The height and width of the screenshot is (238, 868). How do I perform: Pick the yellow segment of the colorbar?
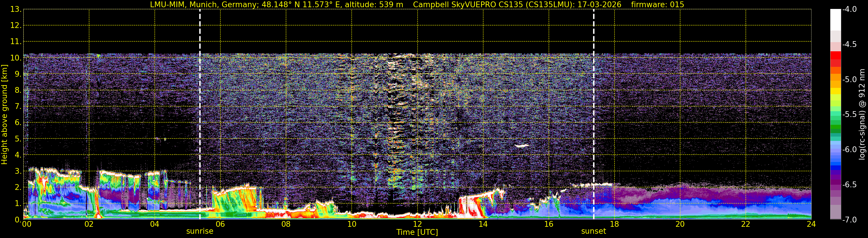click(836, 91)
